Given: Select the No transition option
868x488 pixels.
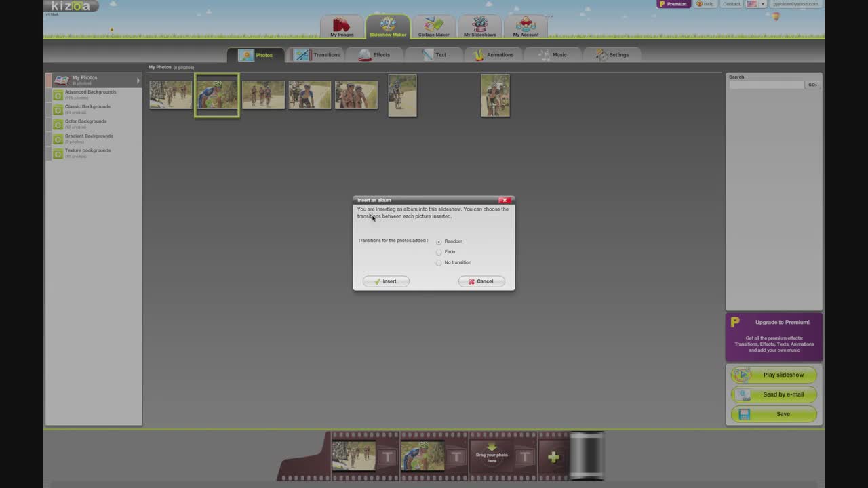Looking at the screenshot, I should [439, 263].
